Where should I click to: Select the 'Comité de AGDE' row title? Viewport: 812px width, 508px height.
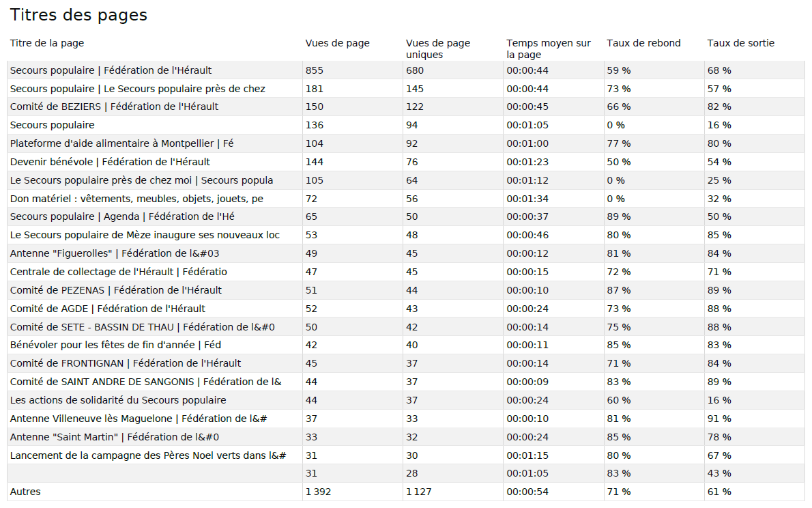(107, 309)
